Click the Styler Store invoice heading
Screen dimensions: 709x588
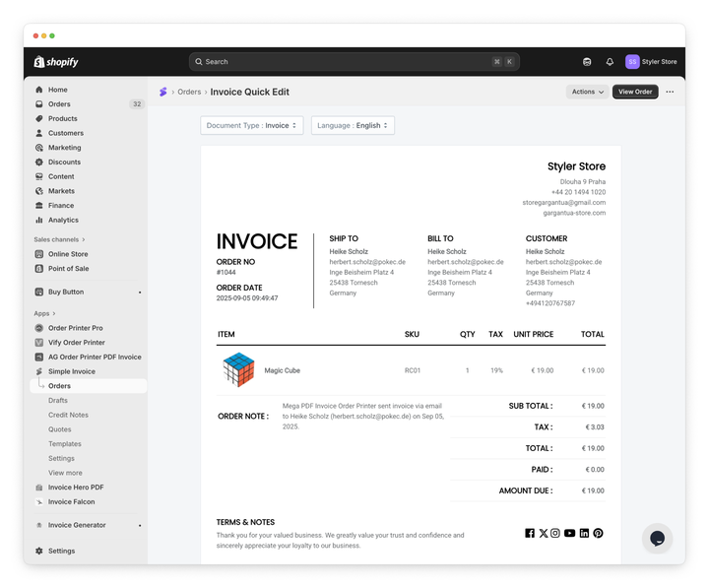point(576,166)
